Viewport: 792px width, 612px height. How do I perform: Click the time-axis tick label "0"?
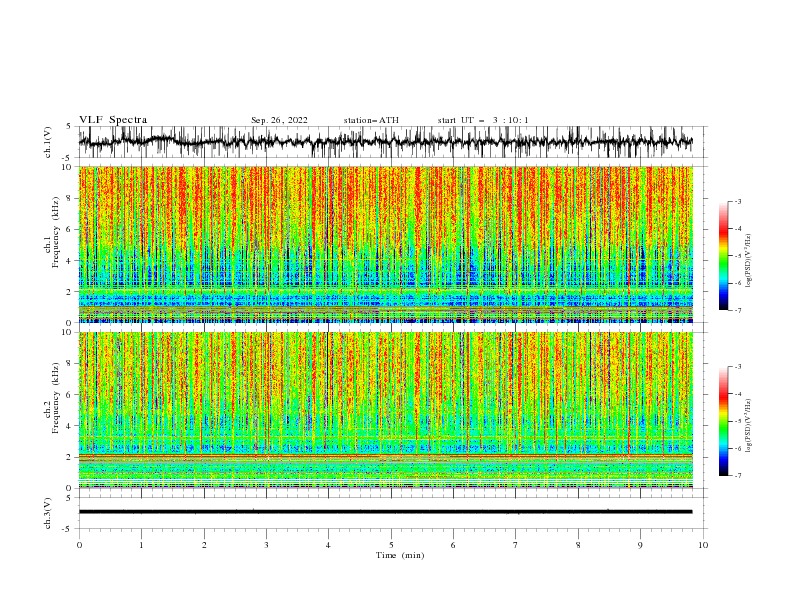79,545
